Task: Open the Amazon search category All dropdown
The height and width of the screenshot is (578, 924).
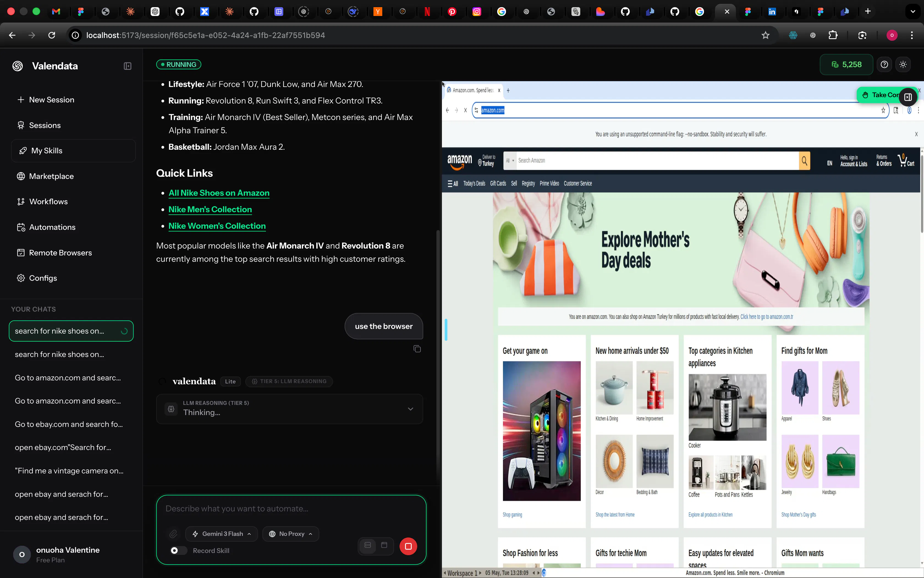Action: pyautogui.click(x=510, y=161)
